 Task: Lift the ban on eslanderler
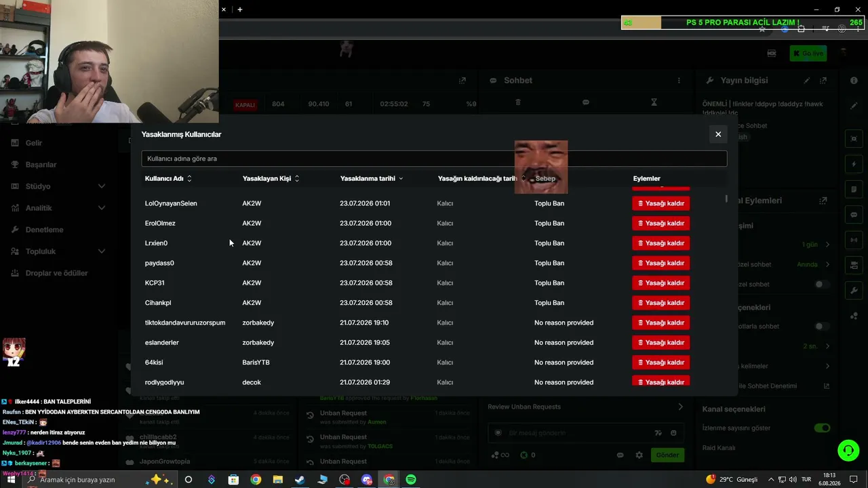click(660, 342)
